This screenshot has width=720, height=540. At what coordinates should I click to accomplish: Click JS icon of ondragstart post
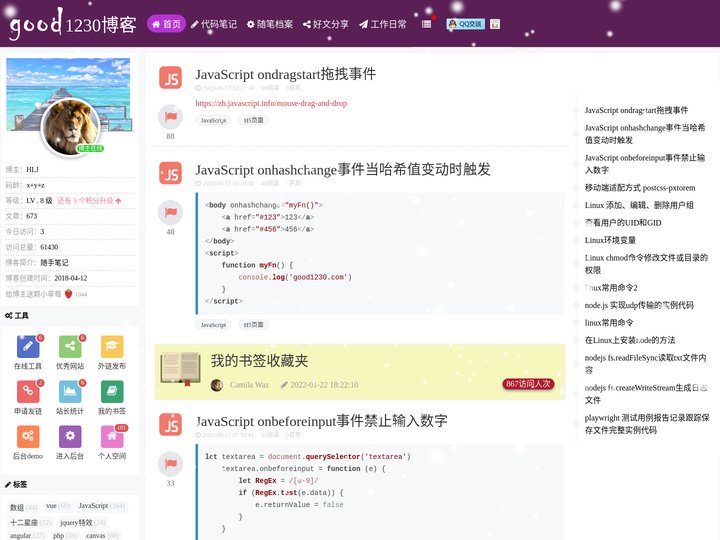click(x=170, y=77)
